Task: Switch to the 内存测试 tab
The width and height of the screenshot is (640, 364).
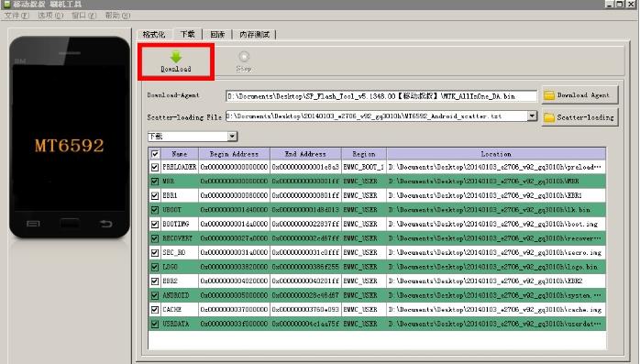Action: (x=254, y=35)
